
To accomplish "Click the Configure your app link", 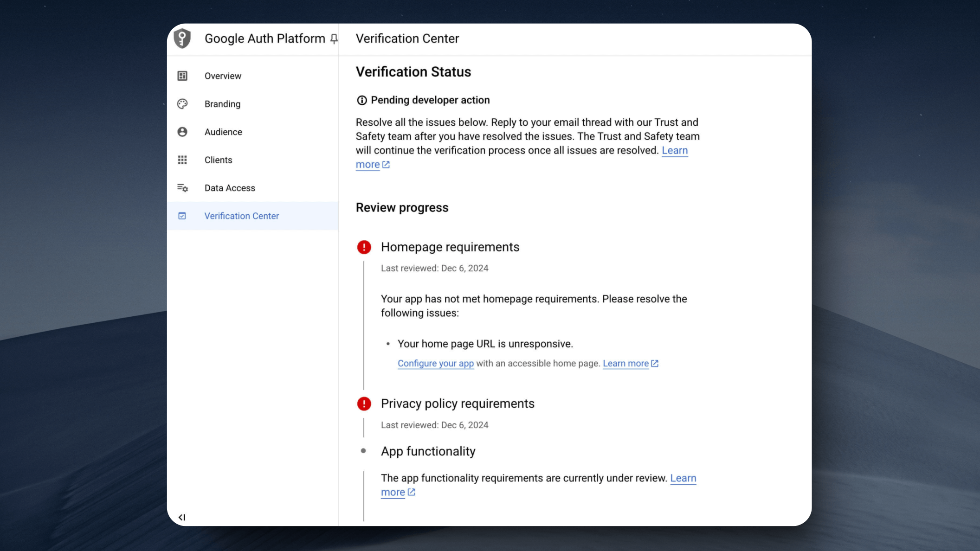I will point(435,363).
